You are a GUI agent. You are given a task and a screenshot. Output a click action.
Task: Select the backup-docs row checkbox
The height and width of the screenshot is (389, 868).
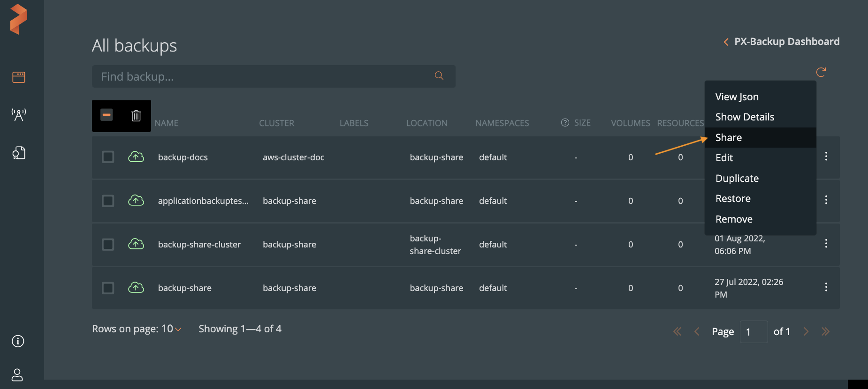tap(108, 157)
